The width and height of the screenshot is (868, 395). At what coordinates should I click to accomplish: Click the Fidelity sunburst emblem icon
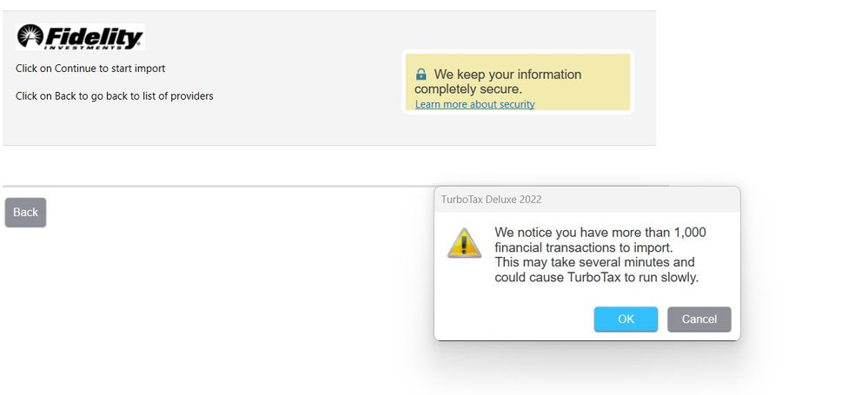coord(30,36)
